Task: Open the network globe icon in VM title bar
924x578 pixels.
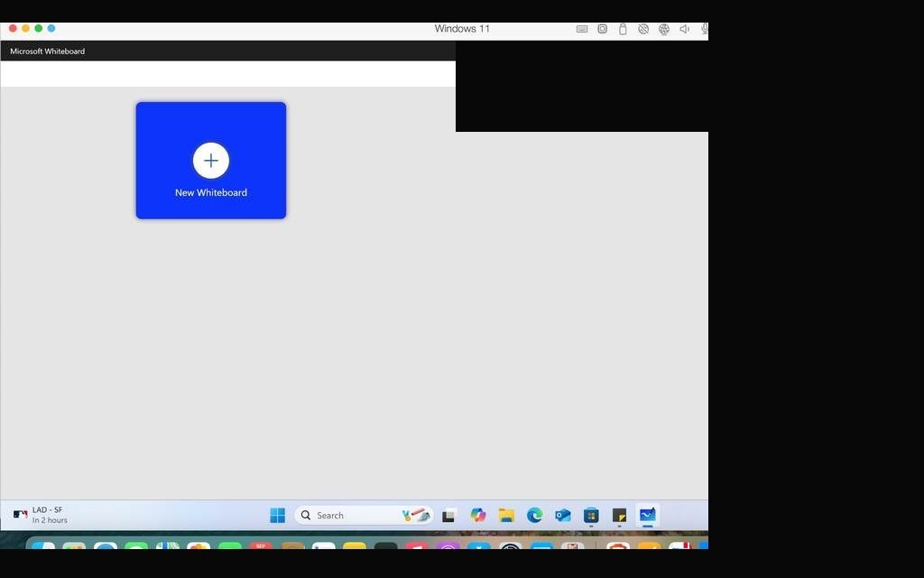Action: [x=664, y=29]
